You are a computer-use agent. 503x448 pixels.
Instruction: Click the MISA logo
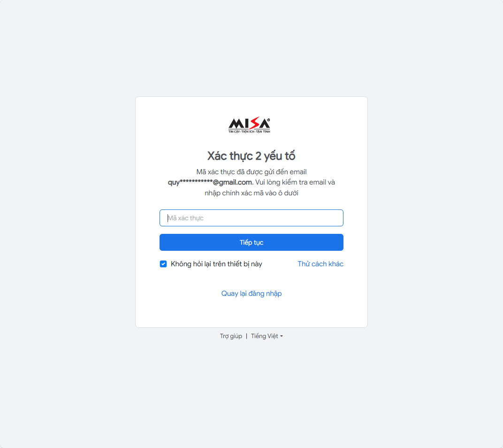[x=249, y=124]
